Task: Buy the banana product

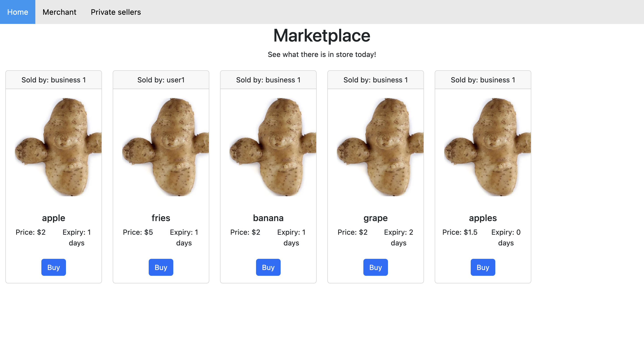Action: [268, 267]
